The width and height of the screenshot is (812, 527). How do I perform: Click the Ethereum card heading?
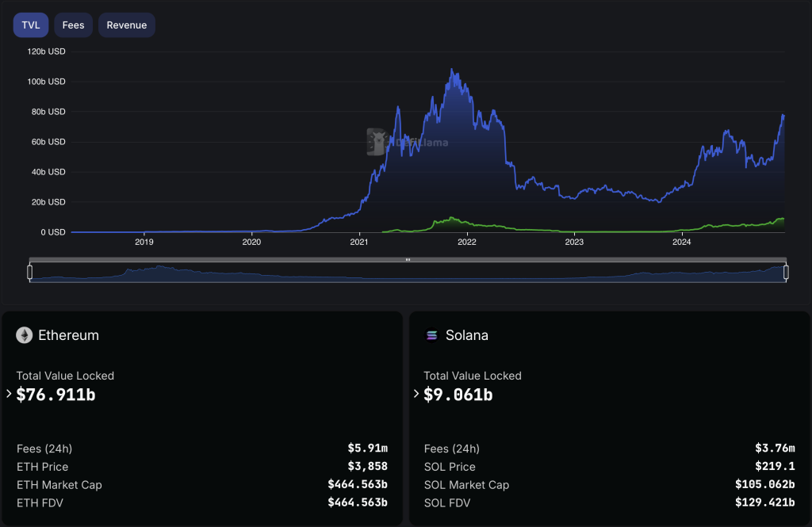68,335
